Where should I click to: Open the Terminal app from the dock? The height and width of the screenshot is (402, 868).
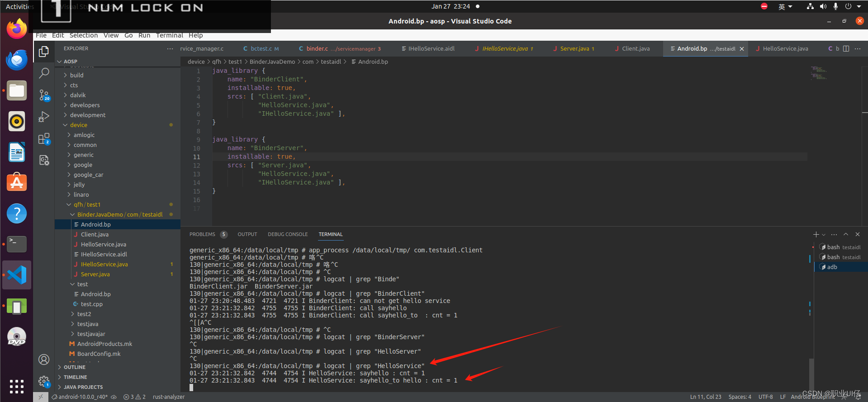[17, 244]
